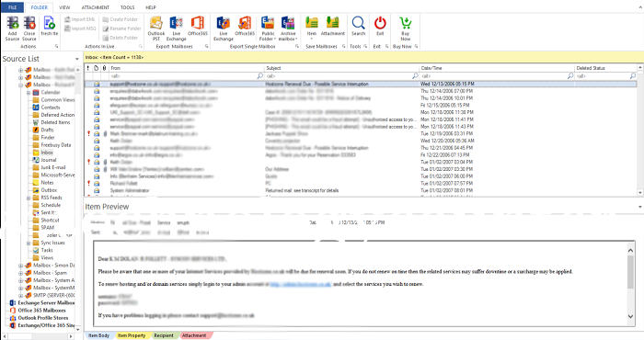The width and height of the screenshot is (644, 340).
Task: Select Exchange Server Mailbox source entry
Action: coord(46,302)
